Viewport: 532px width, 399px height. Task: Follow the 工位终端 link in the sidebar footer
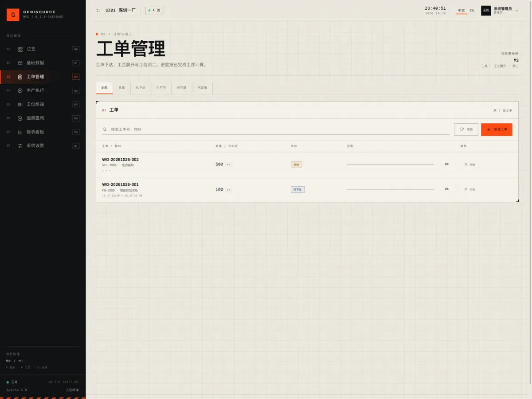click(72, 390)
